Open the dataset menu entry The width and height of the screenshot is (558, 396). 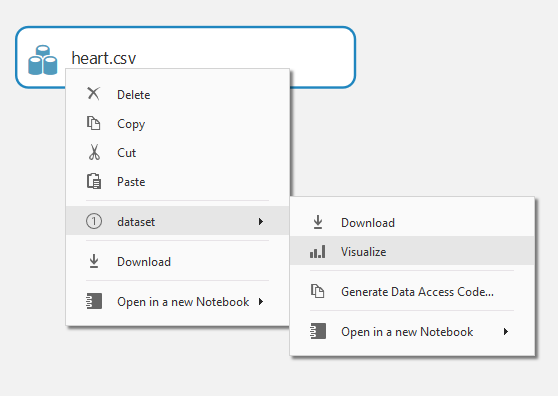[x=178, y=221]
